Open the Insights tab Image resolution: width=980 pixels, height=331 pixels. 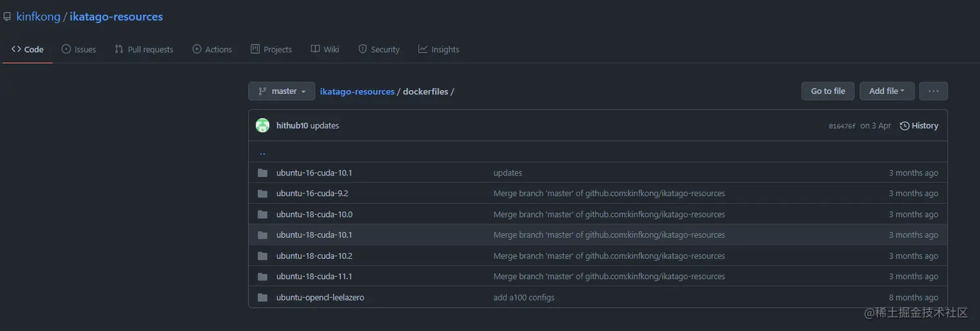tap(439, 49)
